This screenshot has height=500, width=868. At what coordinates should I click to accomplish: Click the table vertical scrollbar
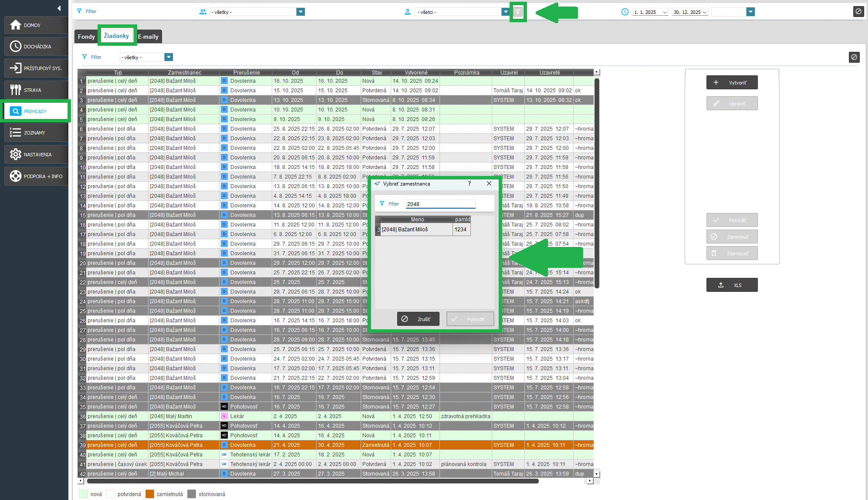[597, 183]
